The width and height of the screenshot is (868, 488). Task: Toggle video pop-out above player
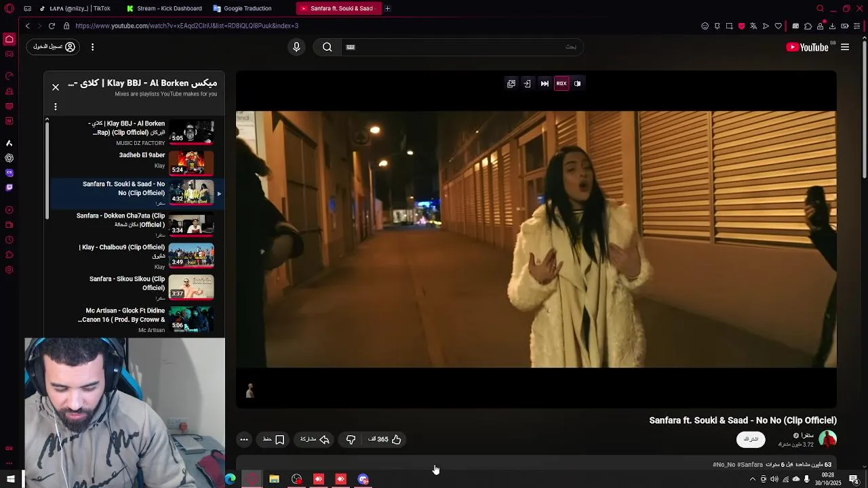coord(511,83)
